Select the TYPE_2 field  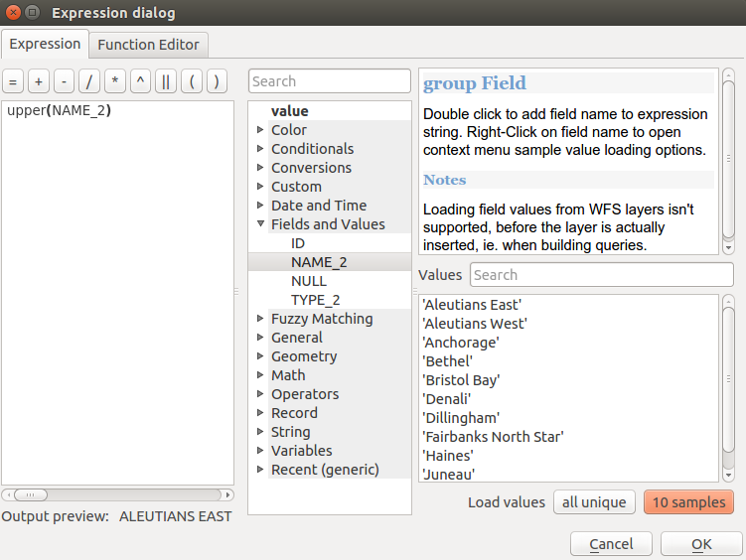315,300
